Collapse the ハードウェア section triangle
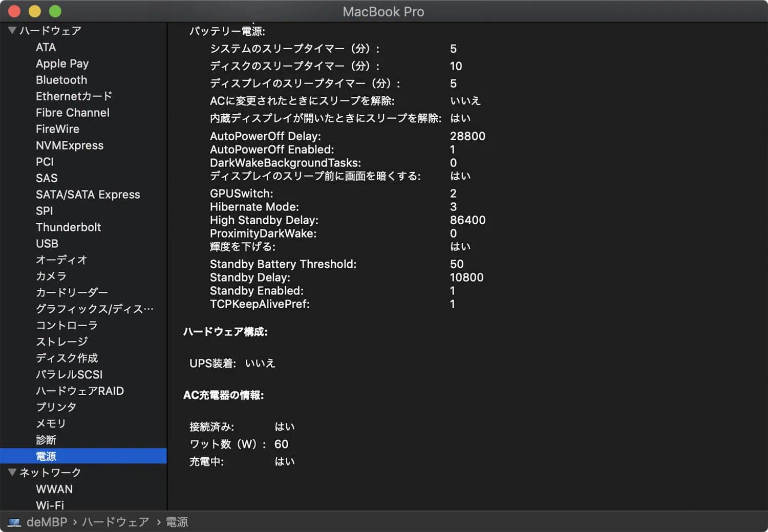The image size is (768, 532). coord(12,30)
